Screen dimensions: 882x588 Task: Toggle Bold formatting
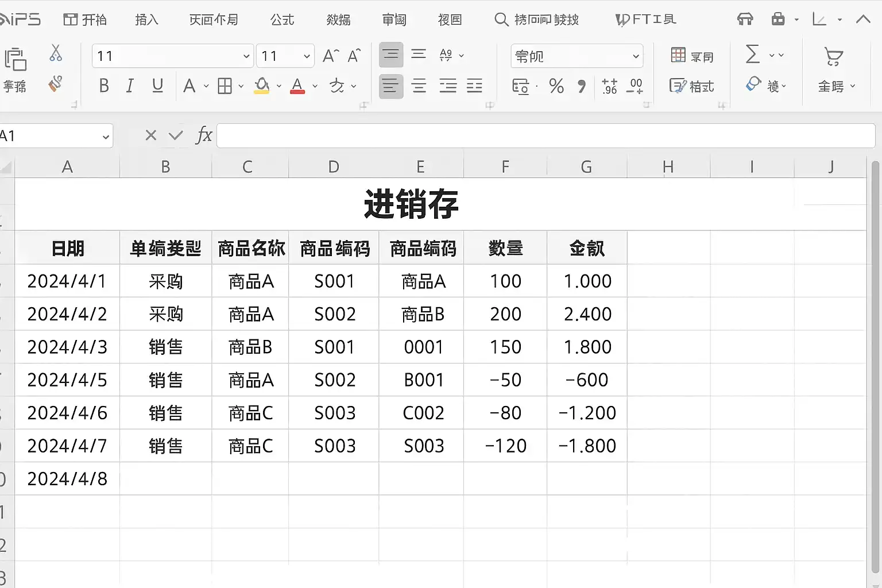pos(104,86)
